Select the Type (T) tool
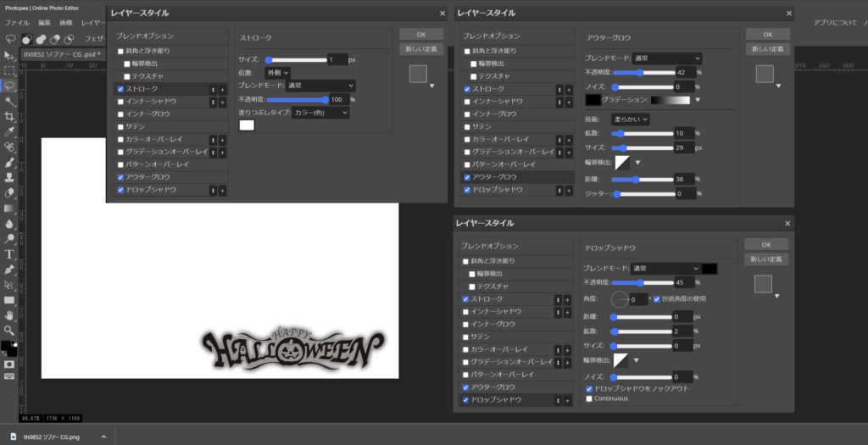This screenshot has width=868, height=445. [9, 253]
